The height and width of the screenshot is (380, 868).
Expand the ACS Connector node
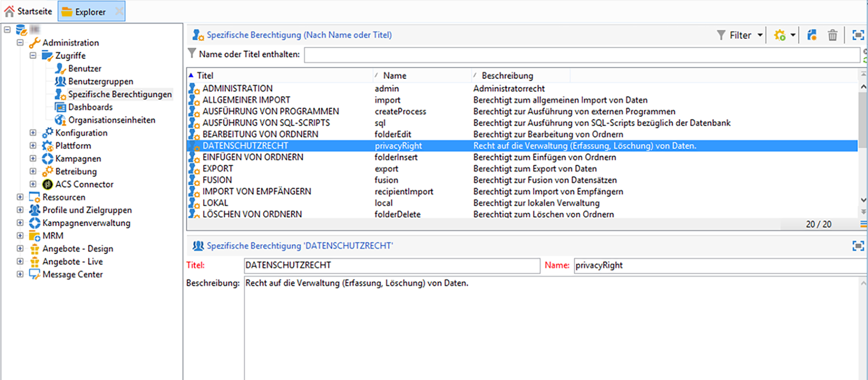[x=33, y=185]
